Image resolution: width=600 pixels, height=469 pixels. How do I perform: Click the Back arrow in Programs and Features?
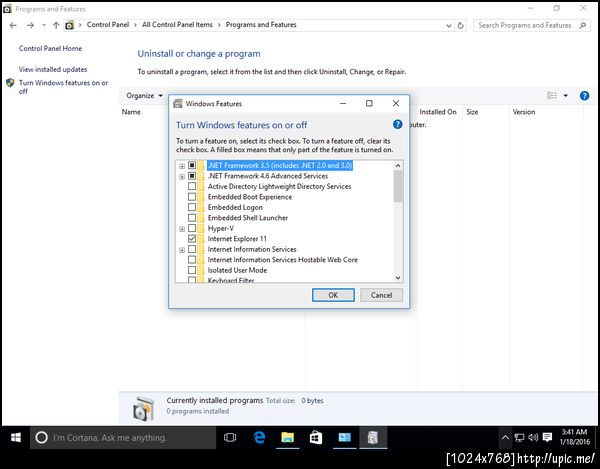pos(13,25)
